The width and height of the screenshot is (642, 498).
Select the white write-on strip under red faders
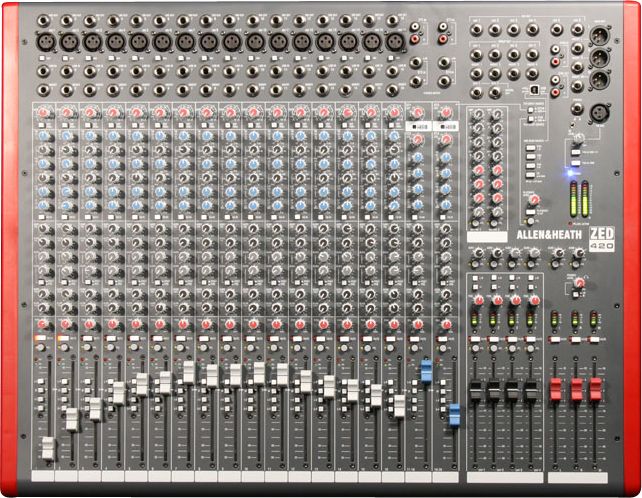pyautogui.click(x=578, y=478)
